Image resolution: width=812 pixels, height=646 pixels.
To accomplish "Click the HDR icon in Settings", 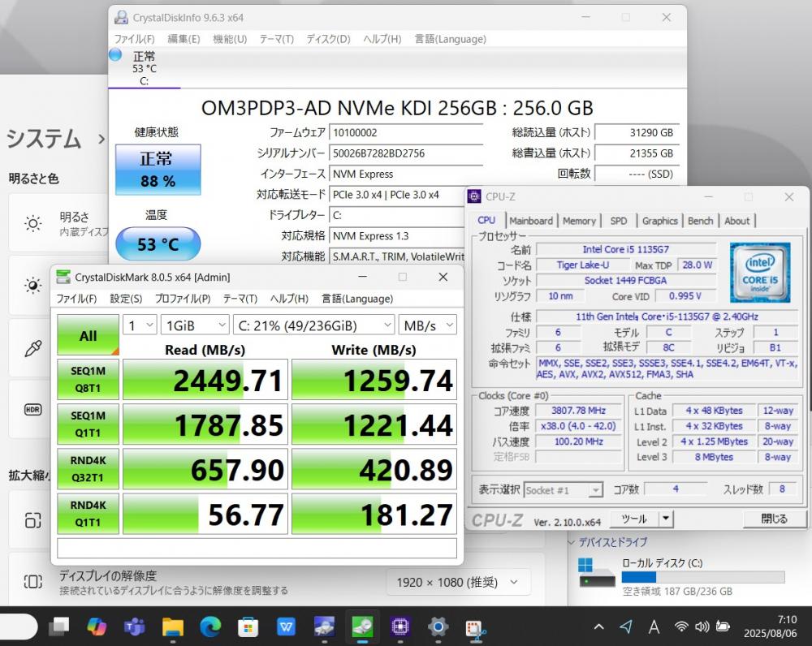I will (33, 410).
